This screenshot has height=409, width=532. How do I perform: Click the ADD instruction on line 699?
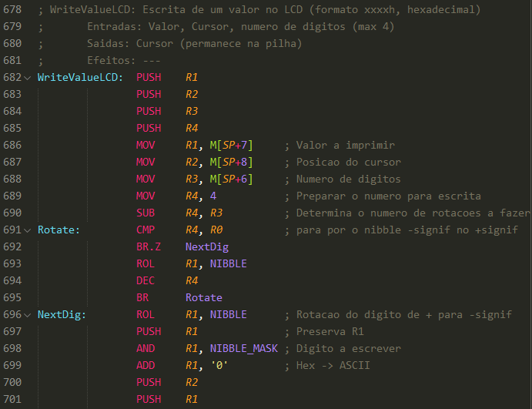coord(146,366)
